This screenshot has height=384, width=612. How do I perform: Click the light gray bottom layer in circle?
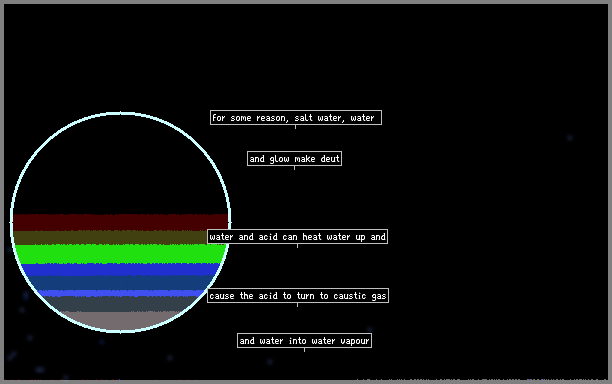(120, 320)
